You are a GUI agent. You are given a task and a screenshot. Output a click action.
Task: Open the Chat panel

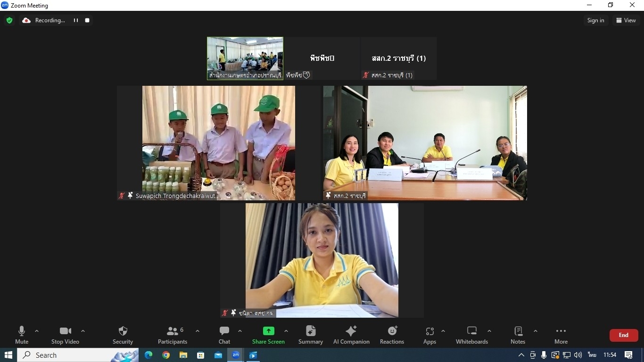(x=224, y=335)
